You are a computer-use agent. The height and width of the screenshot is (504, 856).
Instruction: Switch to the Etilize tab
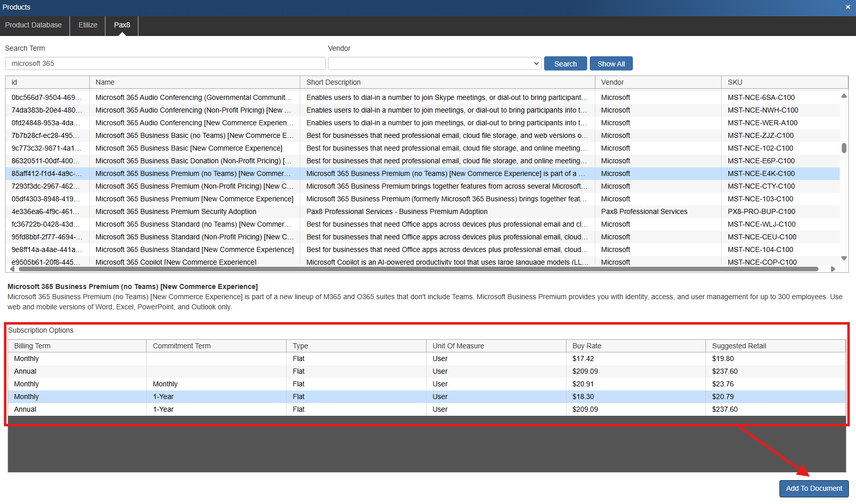88,25
